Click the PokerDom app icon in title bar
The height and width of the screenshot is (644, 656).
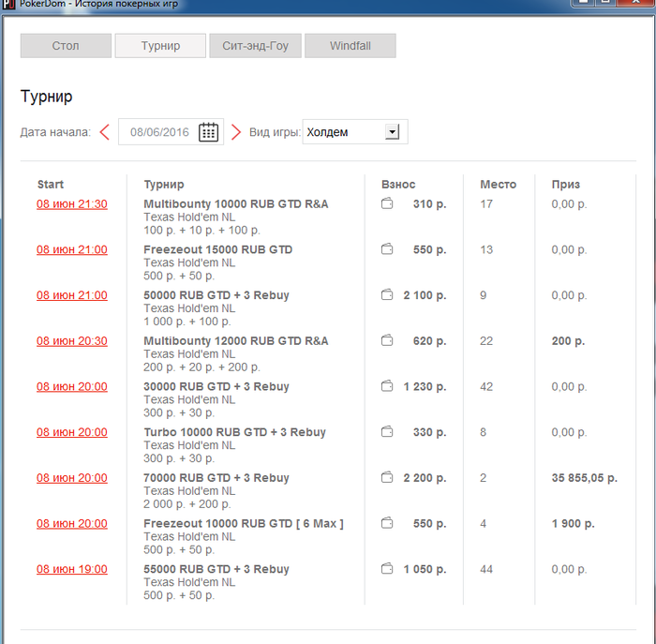pyautogui.click(x=8, y=4)
